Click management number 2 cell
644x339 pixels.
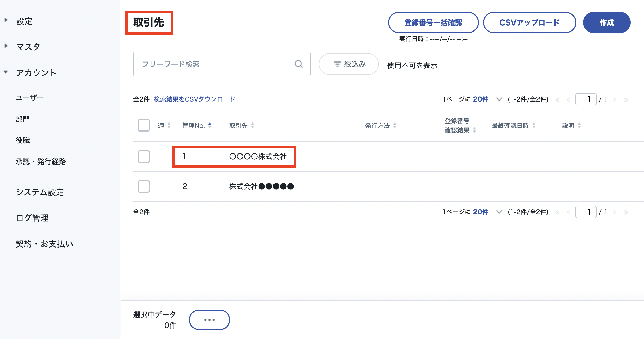tap(184, 186)
